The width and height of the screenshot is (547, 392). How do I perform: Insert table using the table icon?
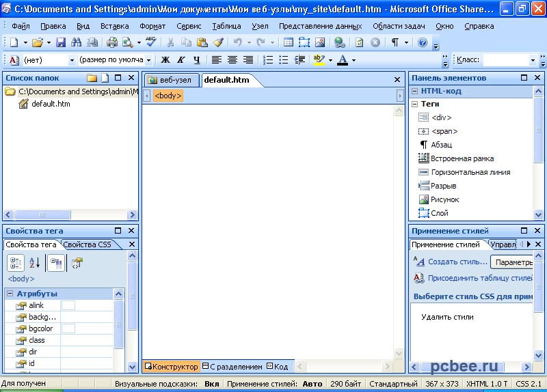click(288, 42)
